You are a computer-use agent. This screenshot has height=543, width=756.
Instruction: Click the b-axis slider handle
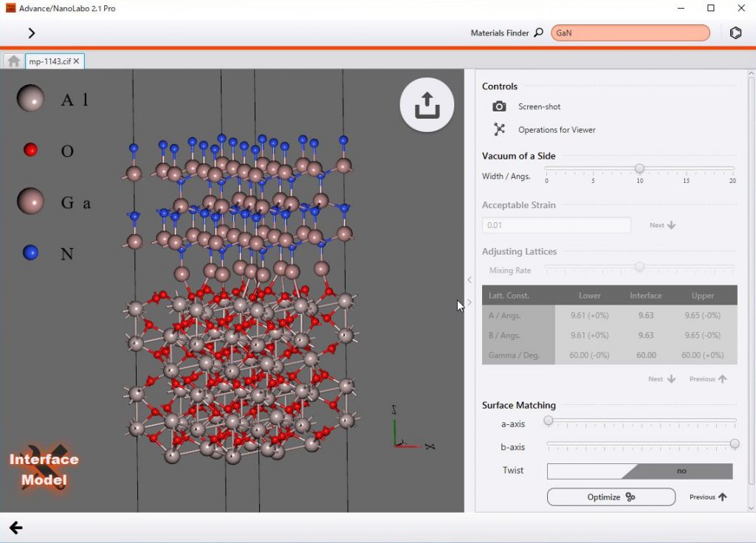coord(734,443)
